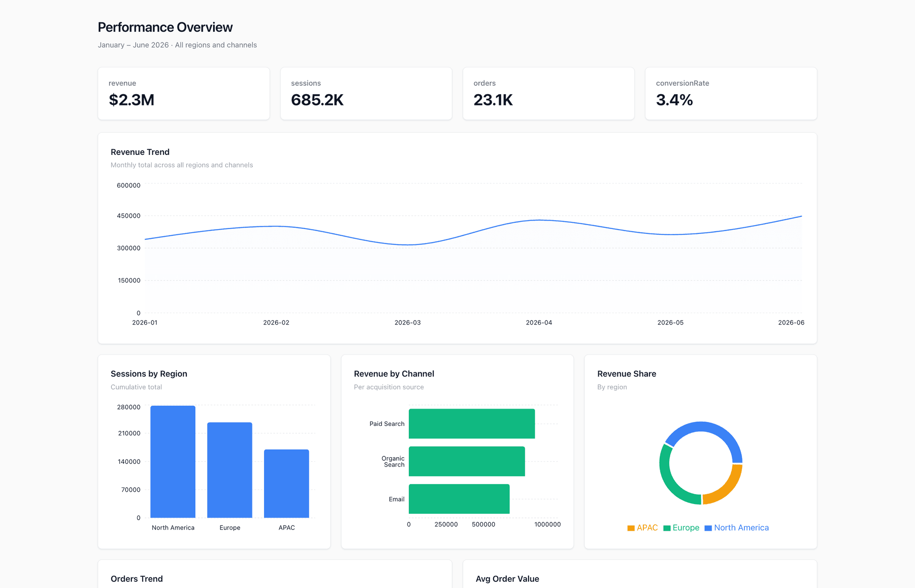Viewport: 915px width, 588px height.
Task: Click the Avg Order Value card title
Action: 507,579
